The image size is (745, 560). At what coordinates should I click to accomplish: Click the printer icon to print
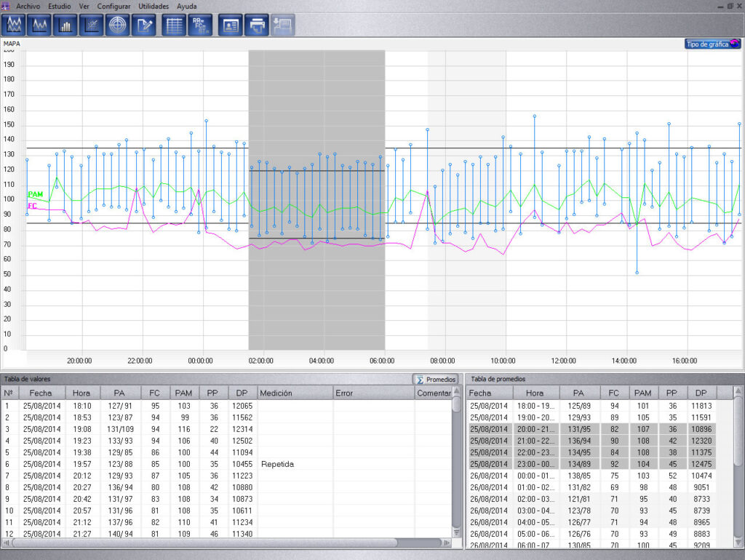click(x=257, y=25)
